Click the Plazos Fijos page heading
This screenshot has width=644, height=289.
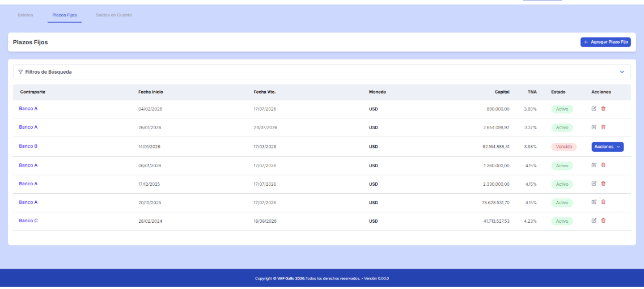point(31,42)
